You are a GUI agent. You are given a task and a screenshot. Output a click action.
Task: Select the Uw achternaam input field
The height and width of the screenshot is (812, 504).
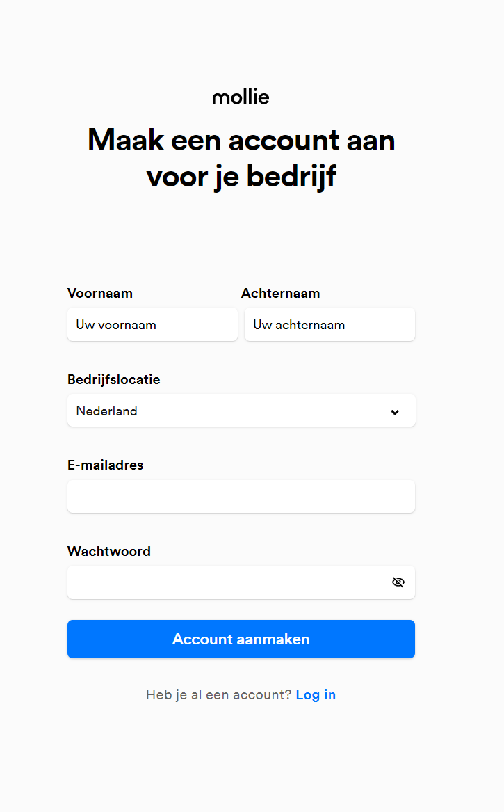tap(330, 325)
